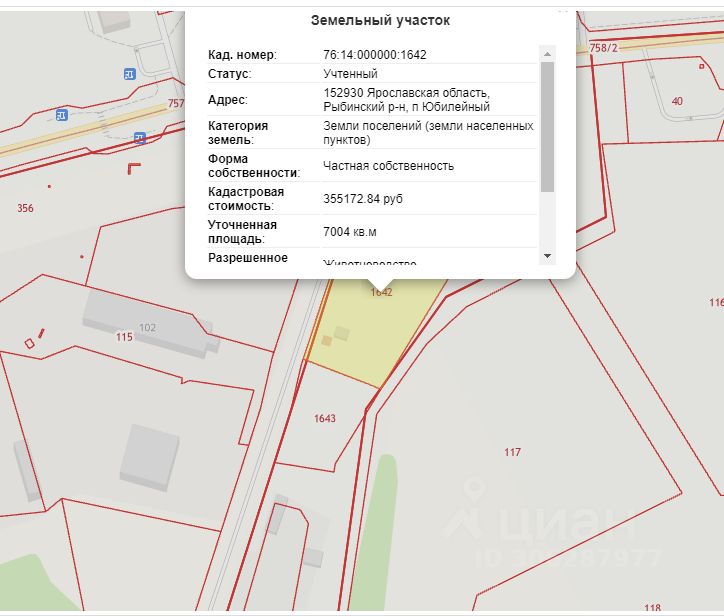Click the parcel label 758/2
This screenshot has width=724, height=616.
point(603,48)
